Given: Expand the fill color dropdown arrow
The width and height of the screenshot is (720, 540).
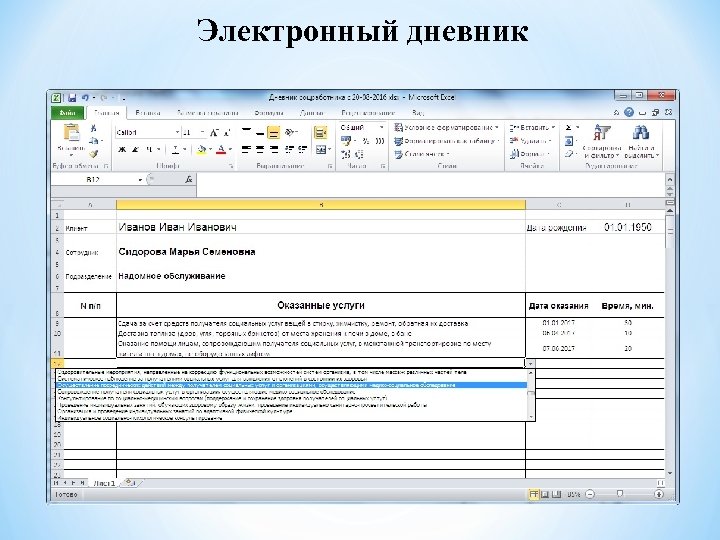Looking at the screenshot, I should tap(210, 149).
